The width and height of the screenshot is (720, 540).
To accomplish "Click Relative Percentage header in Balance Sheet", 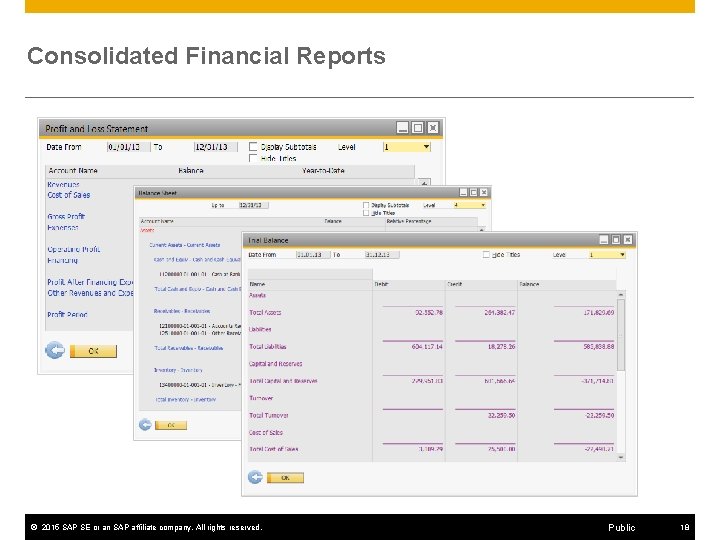I will [x=409, y=221].
